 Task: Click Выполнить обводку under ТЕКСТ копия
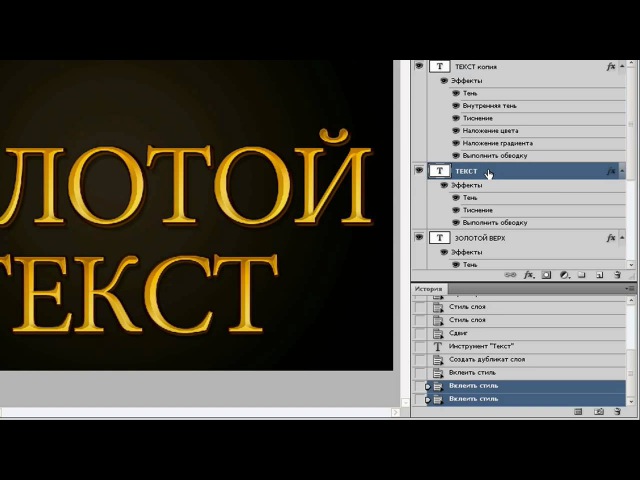click(x=495, y=156)
